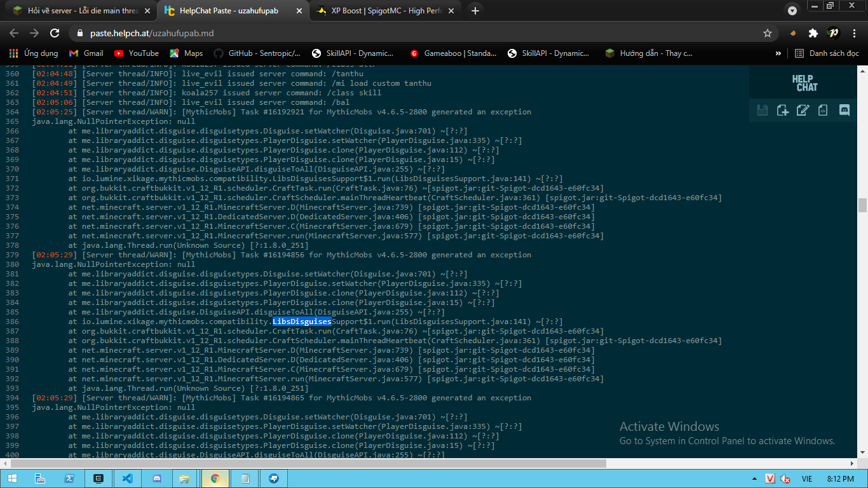
Task: Open the GitHub Sentropic bookmark
Action: click(x=257, y=53)
